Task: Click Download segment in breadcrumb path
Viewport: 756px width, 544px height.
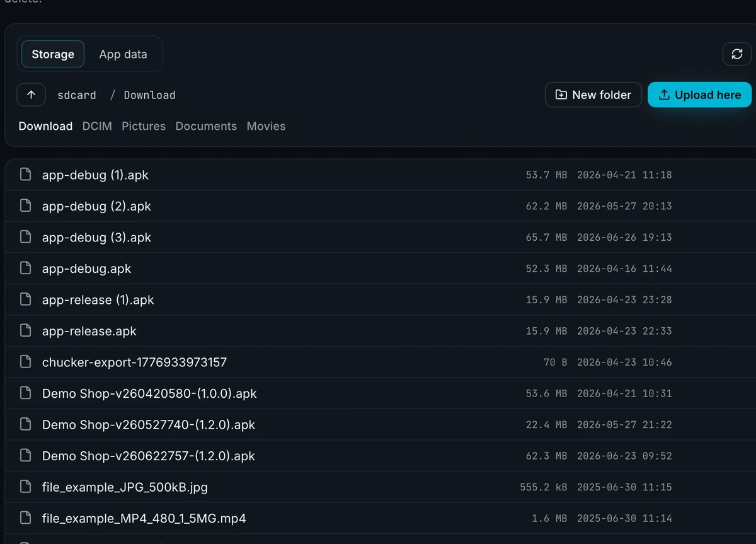Action: pyautogui.click(x=149, y=95)
